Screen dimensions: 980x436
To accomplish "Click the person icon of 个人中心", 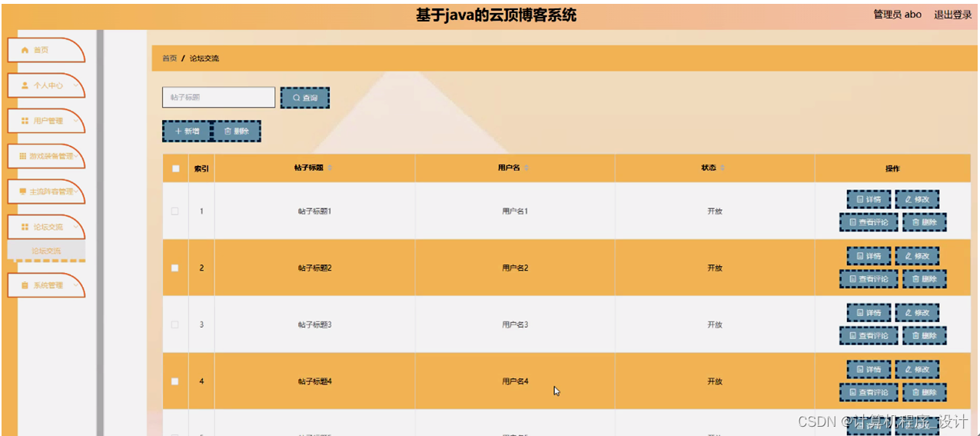I will point(25,85).
